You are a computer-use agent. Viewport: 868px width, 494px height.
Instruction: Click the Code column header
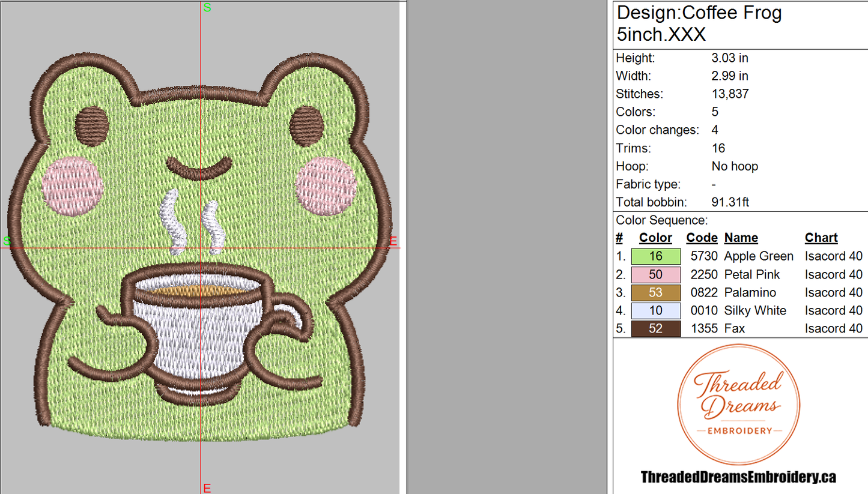[702, 238]
